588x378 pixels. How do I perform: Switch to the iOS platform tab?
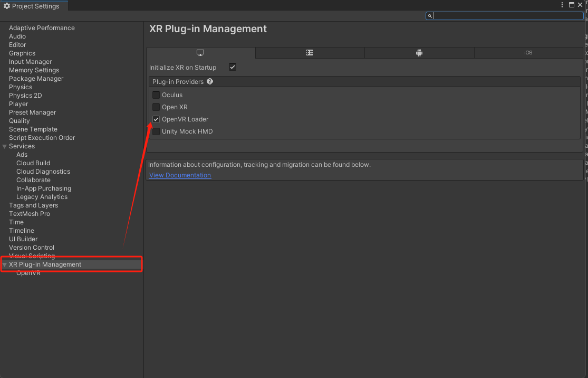(528, 53)
